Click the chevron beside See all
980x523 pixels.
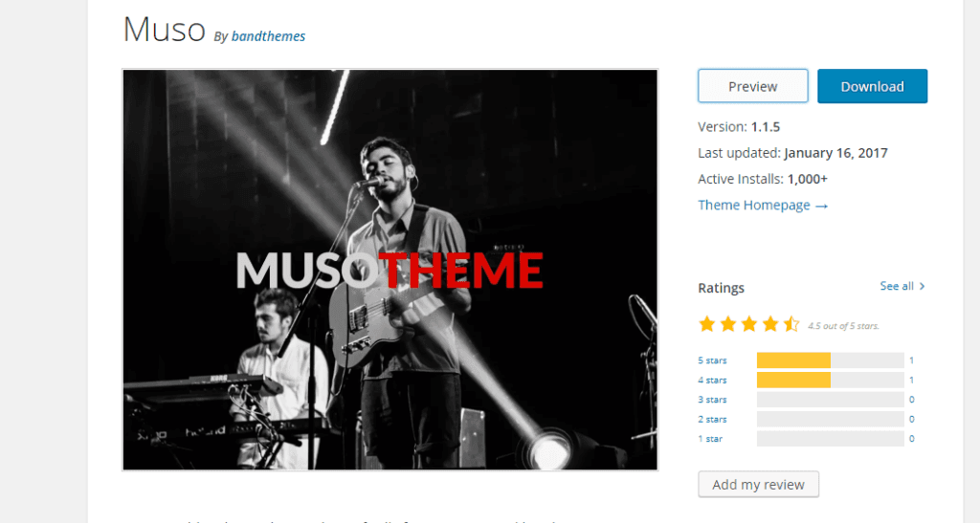(922, 286)
